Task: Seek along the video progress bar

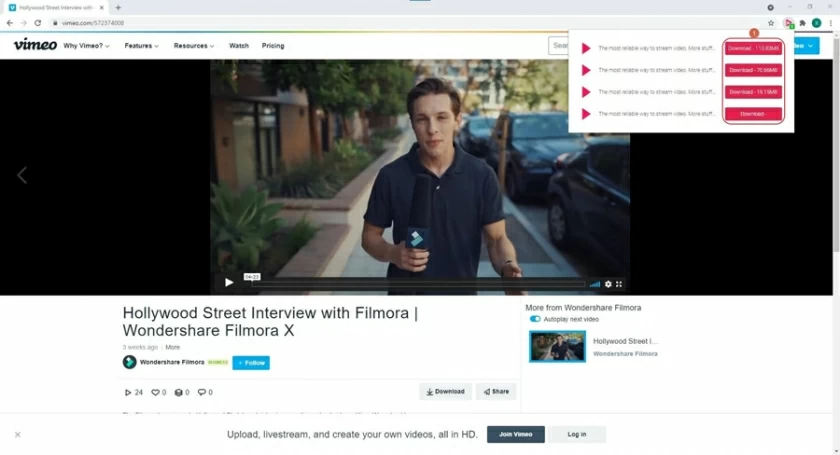Action: click(418, 284)
